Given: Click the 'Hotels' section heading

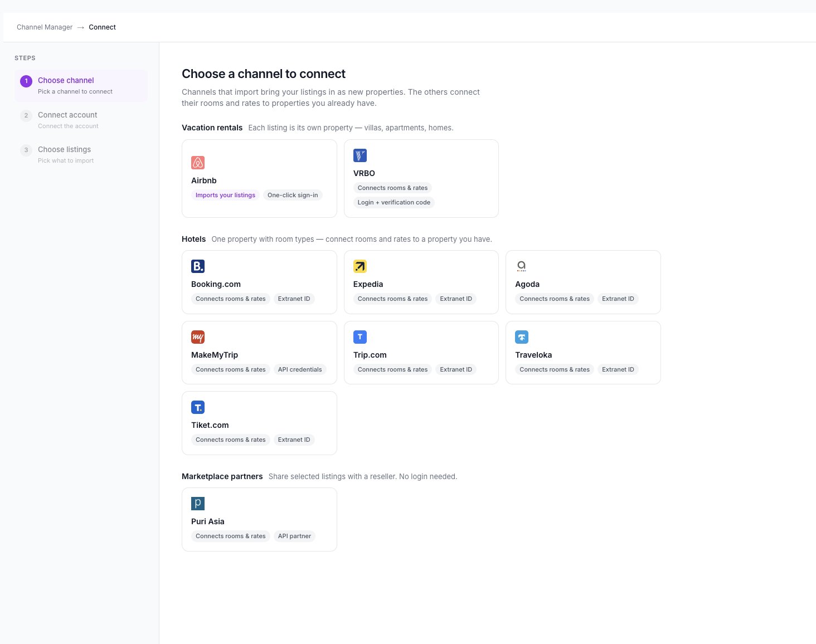Looking at the screenshot, I should point(194,239).
